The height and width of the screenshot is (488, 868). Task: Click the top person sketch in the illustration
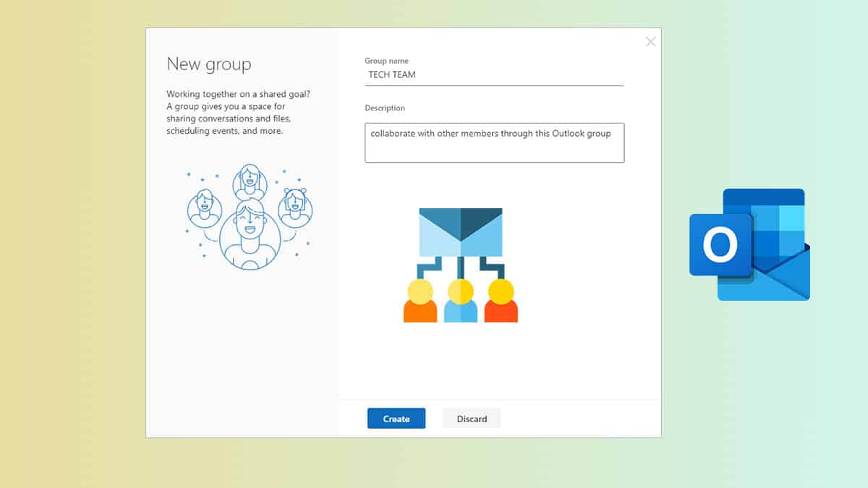coord(250,182)
